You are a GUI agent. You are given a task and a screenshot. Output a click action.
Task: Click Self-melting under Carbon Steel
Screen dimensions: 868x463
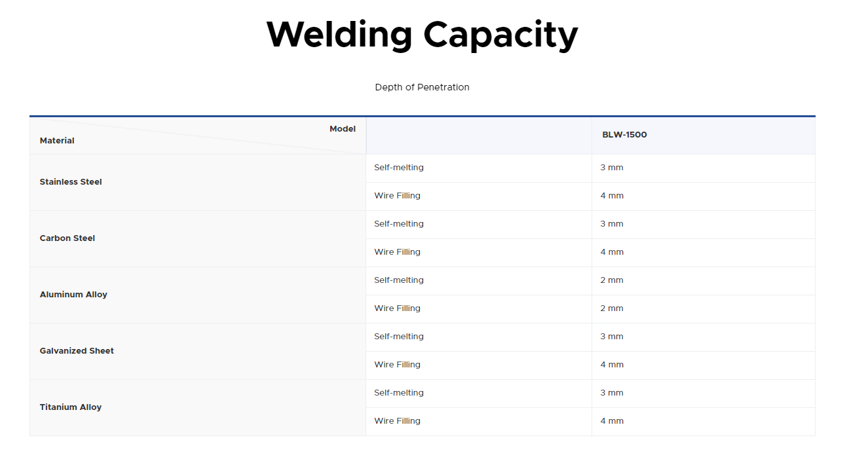pyautogui.click(x=399, y=224)
